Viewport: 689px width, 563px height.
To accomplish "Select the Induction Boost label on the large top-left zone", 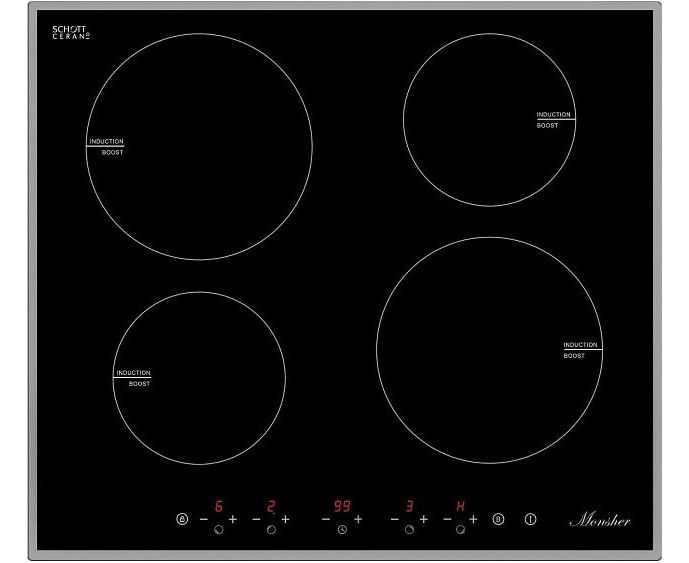I will pyautogui.click(x=106, y=146).
